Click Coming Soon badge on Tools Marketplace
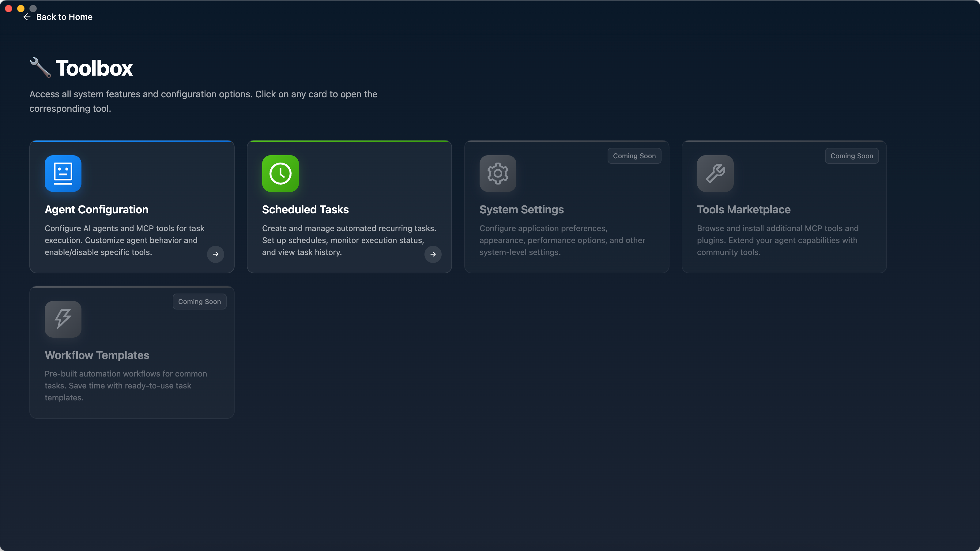The height and width of the screenshot is (551, 980). pos(851,156)
